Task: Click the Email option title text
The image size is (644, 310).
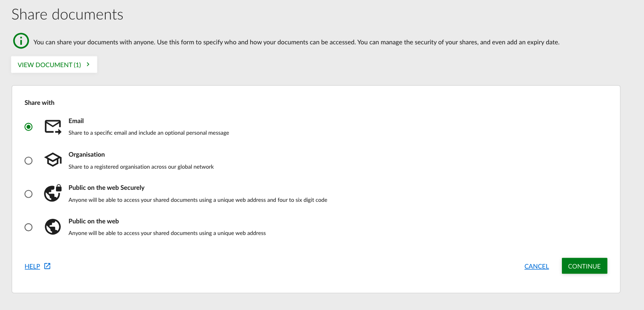Action: click(x=76, y=121)
